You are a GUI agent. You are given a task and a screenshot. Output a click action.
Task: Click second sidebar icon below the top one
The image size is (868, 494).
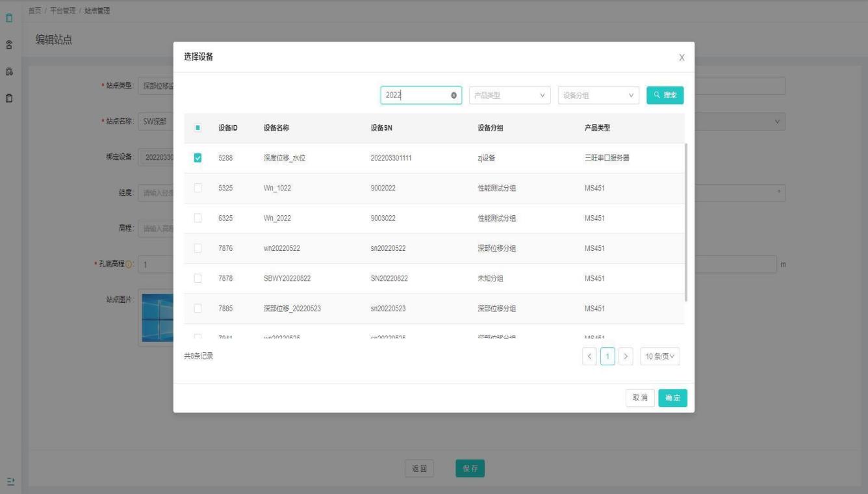coord(10,44)
